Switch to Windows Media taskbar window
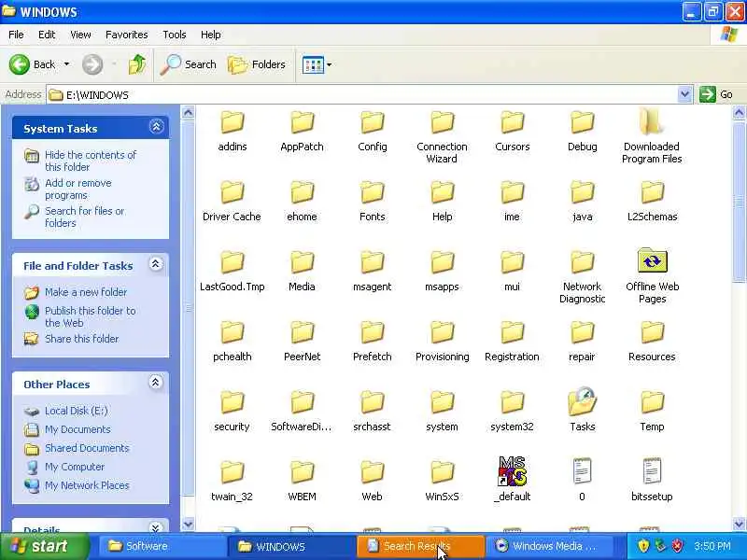Image resolution: width=747 pixels, height=560 pixels. click(551, 546)
